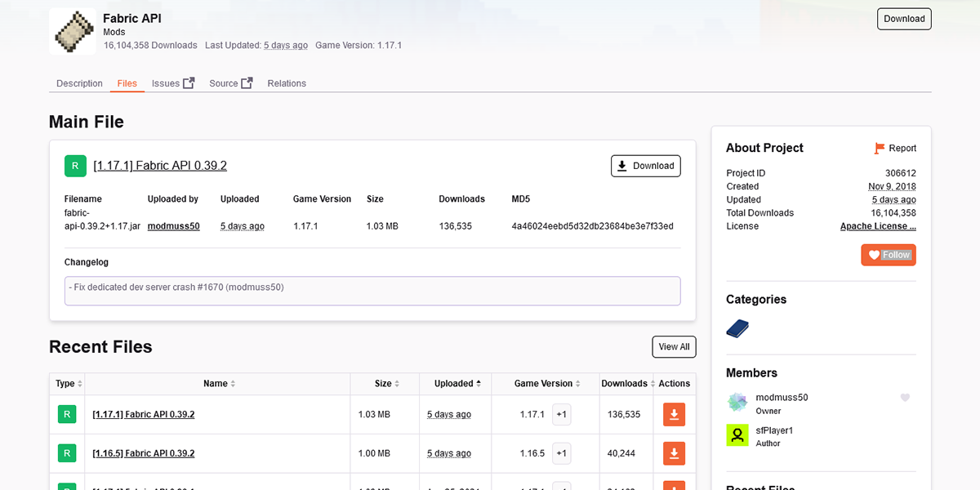
Task: Click the Fabric API mod logo thumbnail
Action: [x=73, y=31]
